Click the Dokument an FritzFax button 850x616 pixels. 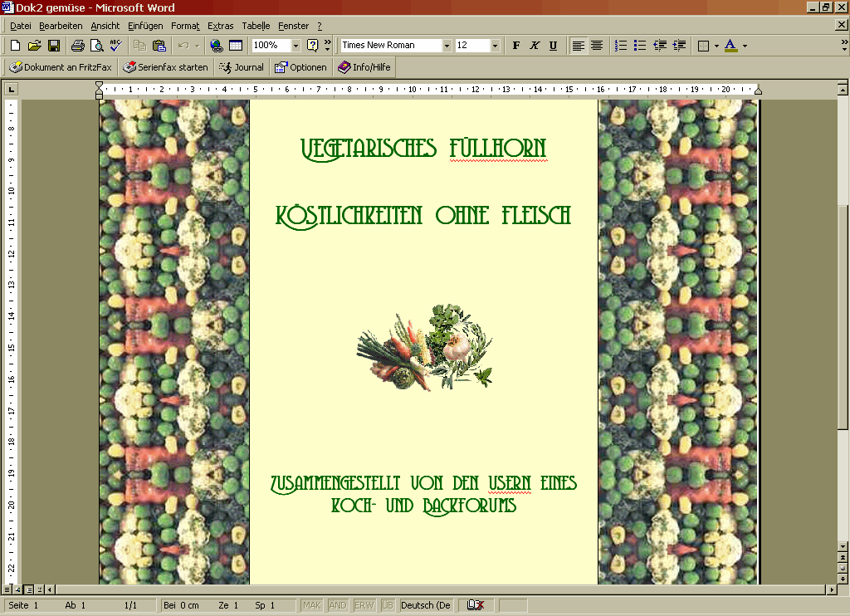coord(59,67)
